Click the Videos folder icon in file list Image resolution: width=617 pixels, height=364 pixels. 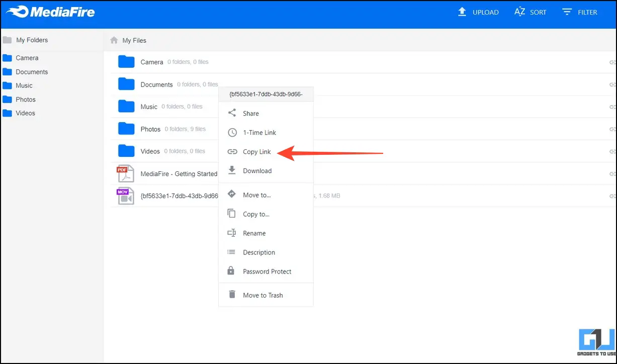[x=126, y=151]
